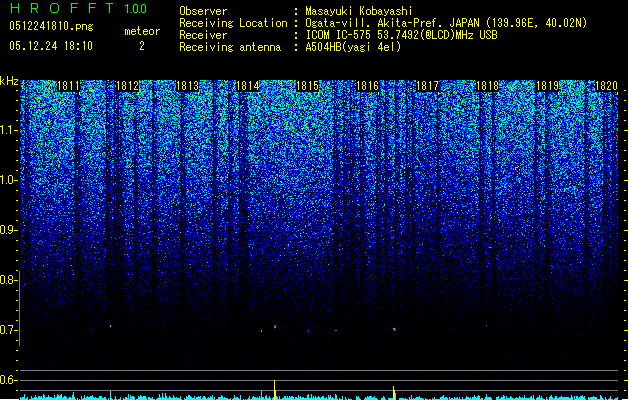
Task: Click the Observer label
Action: (x=203, y=11)
